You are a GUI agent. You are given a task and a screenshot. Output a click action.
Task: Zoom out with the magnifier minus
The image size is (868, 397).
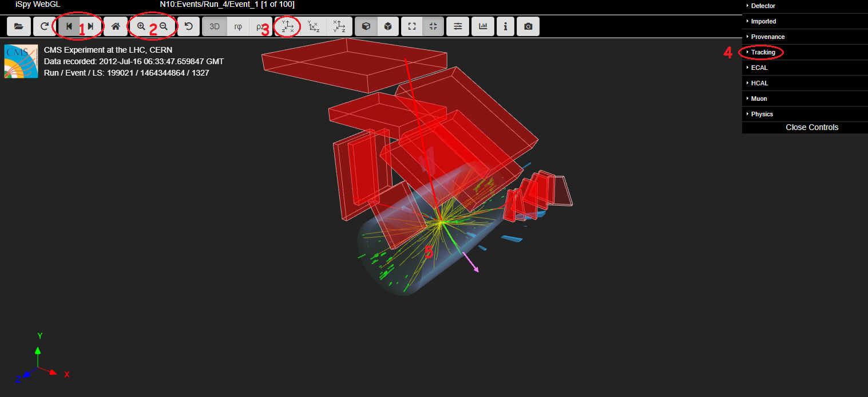point(164,26)
